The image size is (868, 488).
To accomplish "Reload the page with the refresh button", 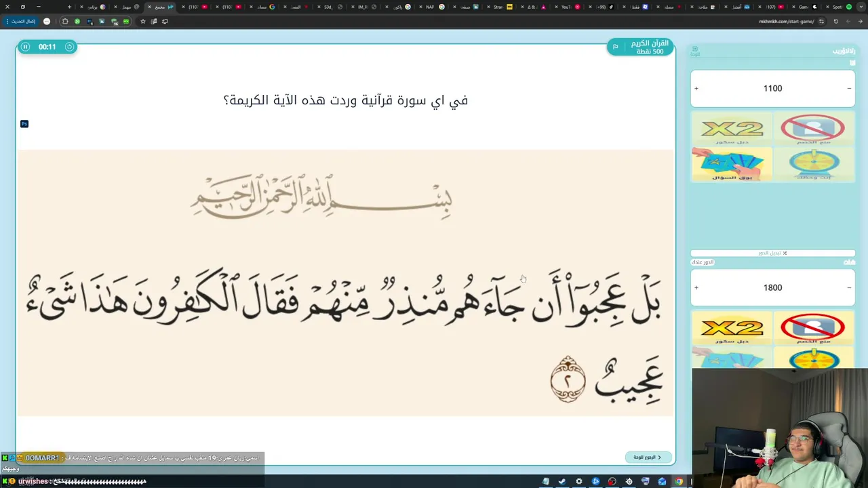I will [x=836, y=21].
